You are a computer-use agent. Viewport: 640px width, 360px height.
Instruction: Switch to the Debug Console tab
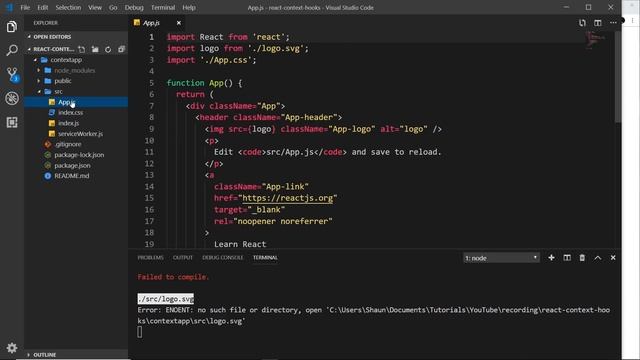222,258
